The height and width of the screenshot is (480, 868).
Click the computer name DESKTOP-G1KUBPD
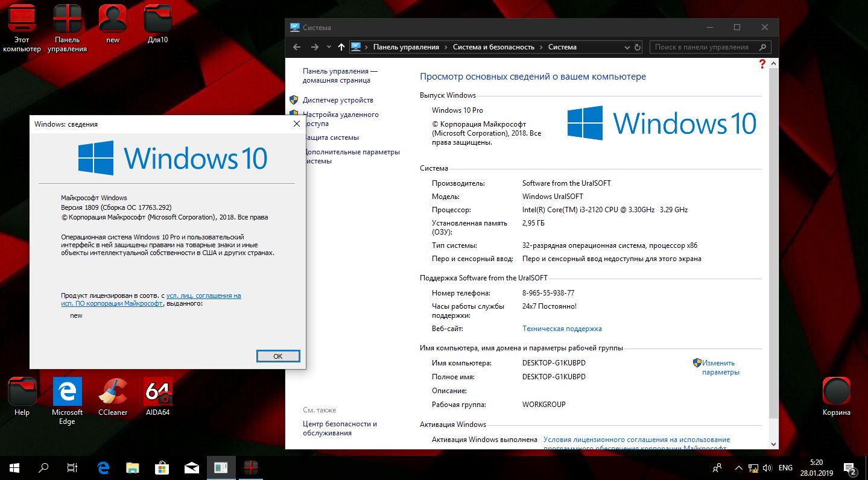[553, 363]
